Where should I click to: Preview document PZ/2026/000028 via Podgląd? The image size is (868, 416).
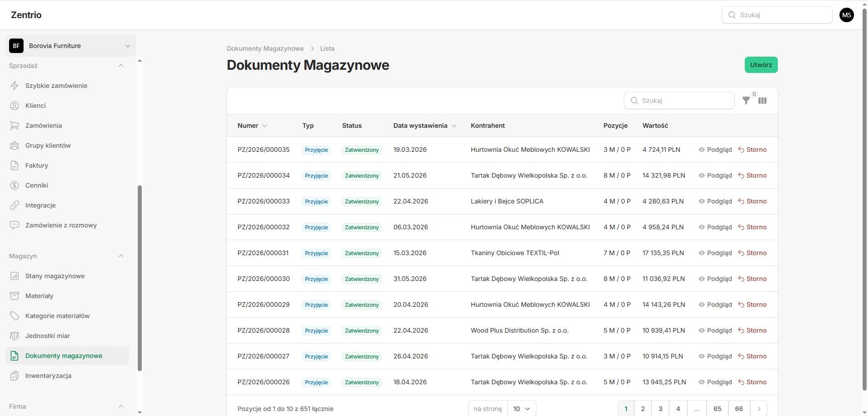pyautogui.click(x=715, y=330)
